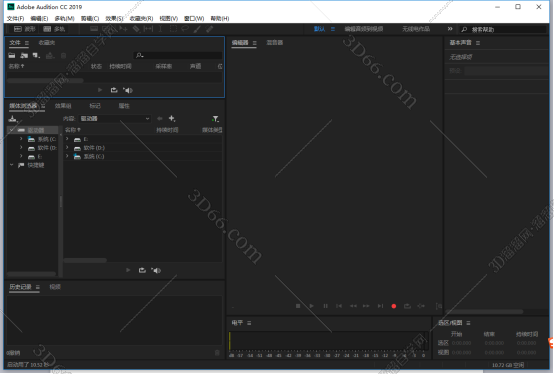Select the 默认 workspace
554x374 pixels.
click(x=319, y=29)
